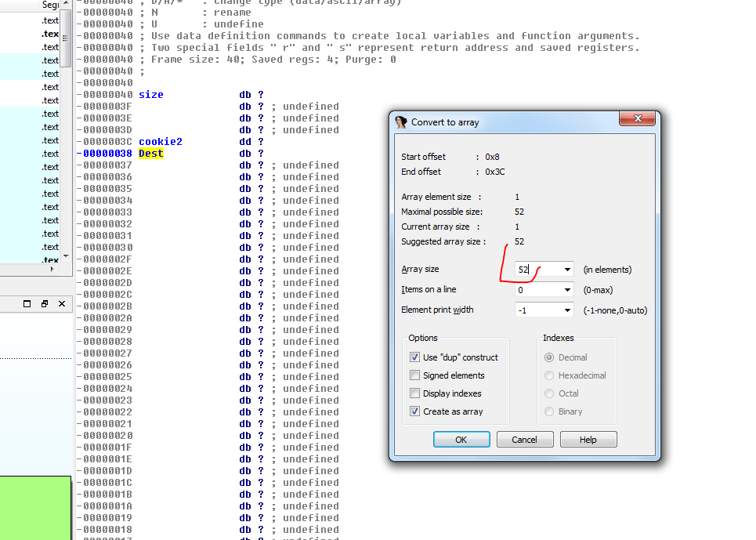The height and width of the screenshot is (540, 756).
Task: Toggle the Use "dup" construct checkbox
Action: [415, 357]
